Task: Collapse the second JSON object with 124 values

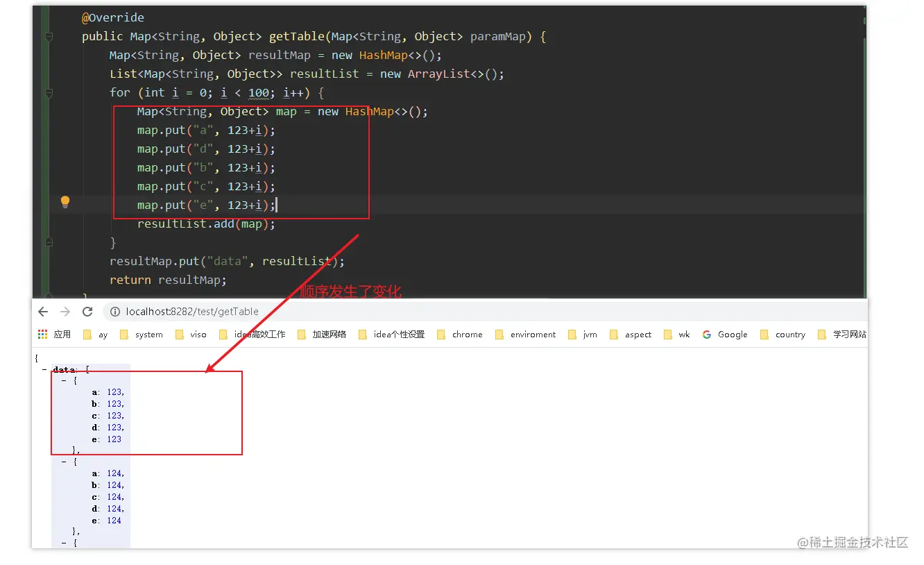Action: (x=64, y=462)
